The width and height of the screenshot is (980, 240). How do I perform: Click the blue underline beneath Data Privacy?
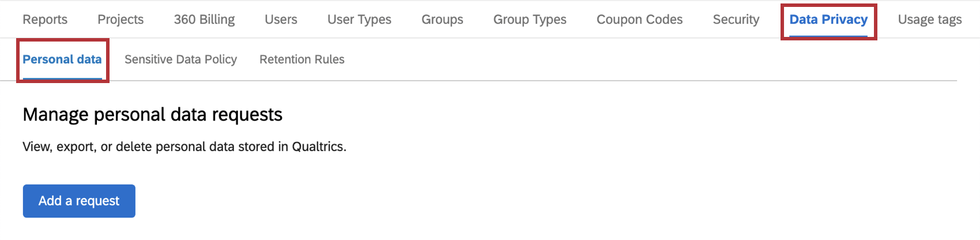point(828,36)
